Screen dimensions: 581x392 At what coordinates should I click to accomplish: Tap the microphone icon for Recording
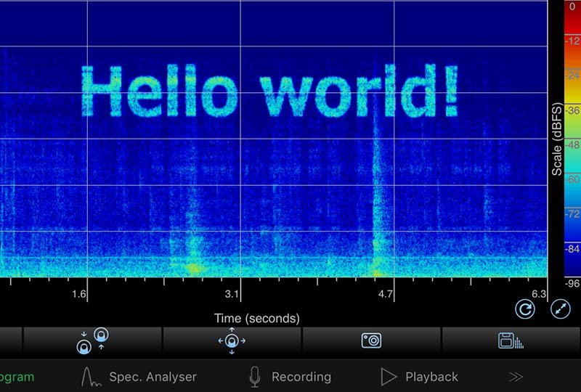tap(254, 377)
